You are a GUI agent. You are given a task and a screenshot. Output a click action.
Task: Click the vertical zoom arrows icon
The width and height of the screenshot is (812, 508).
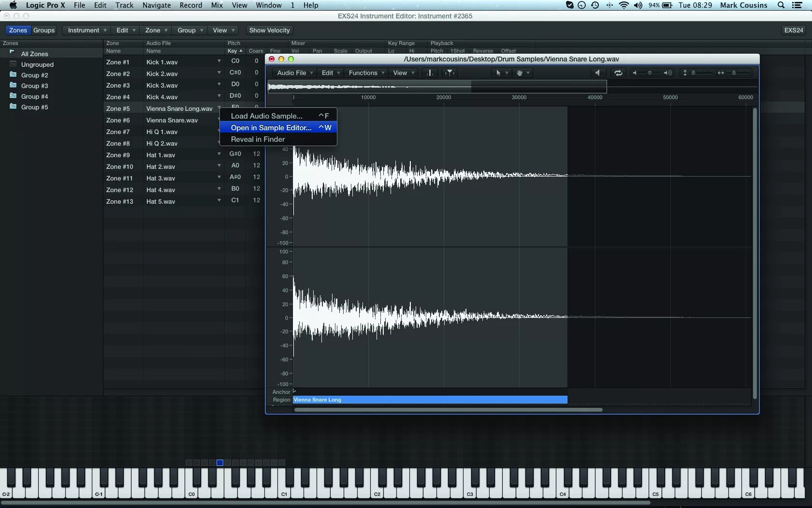click(685, 73)
